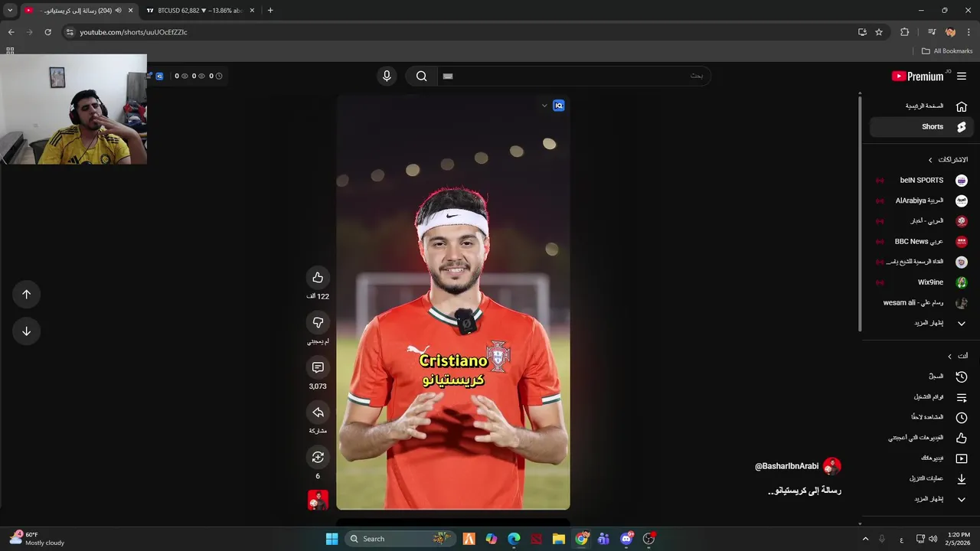980x551 pixels.
Task: Open the clock showing 1:20 PM
Action: coord(959,539)
